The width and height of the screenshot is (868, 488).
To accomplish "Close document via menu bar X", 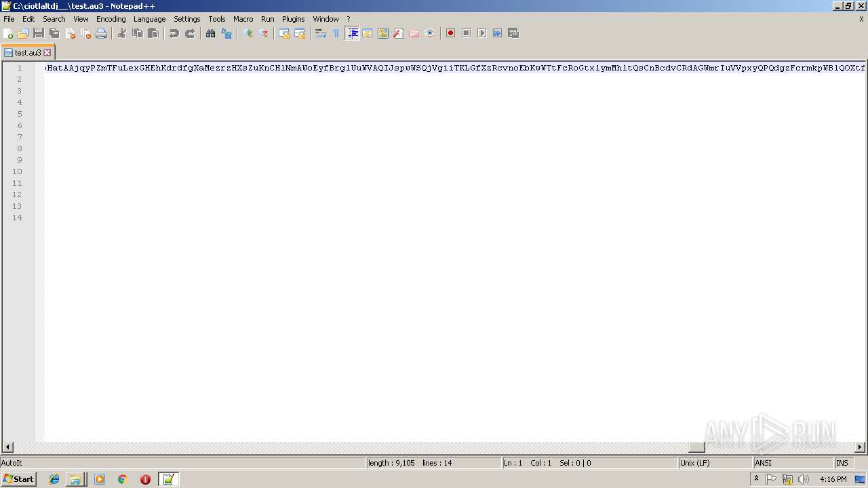I will tap(861, 19).
